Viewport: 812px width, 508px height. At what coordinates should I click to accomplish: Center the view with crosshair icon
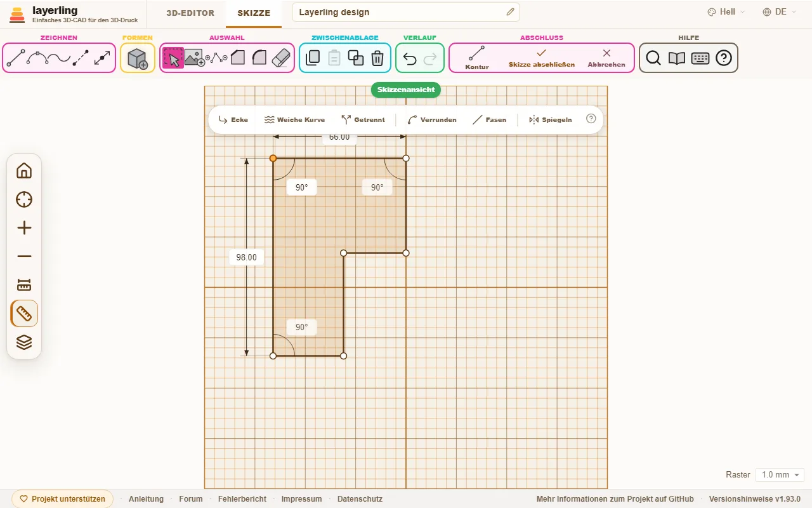tap(24, 199)
